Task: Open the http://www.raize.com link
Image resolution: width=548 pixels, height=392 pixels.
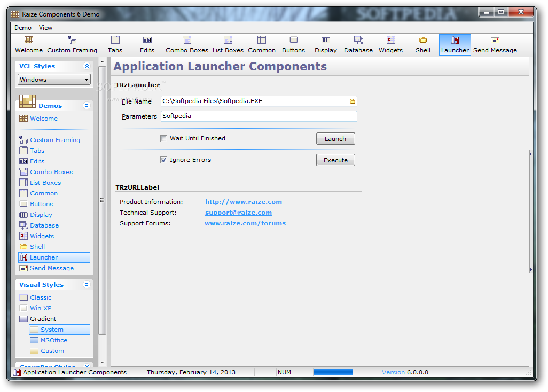Action: [243, 202]
